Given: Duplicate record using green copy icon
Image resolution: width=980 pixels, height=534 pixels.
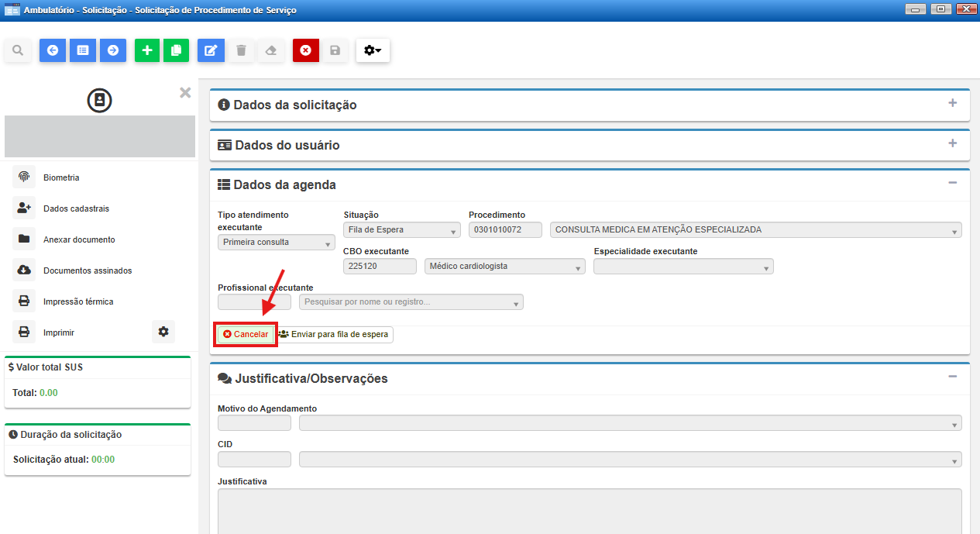Looking at the screenshot, I should [177, 50].
